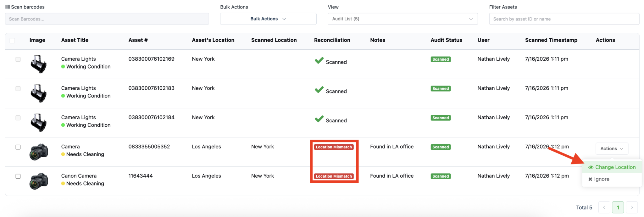Open Actions dropdown for Camera 0833355005352
Screen dimensions: 644x217
(612, 149)
